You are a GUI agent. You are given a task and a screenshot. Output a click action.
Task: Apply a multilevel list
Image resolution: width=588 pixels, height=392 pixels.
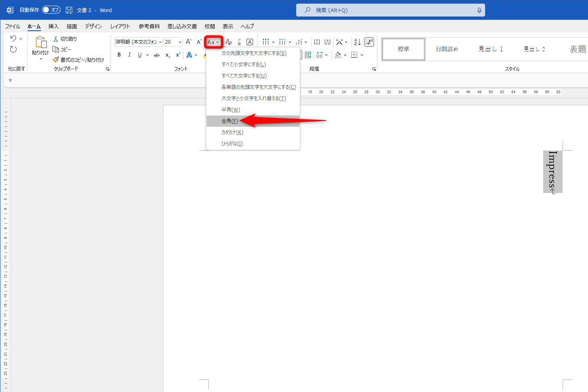299,42
